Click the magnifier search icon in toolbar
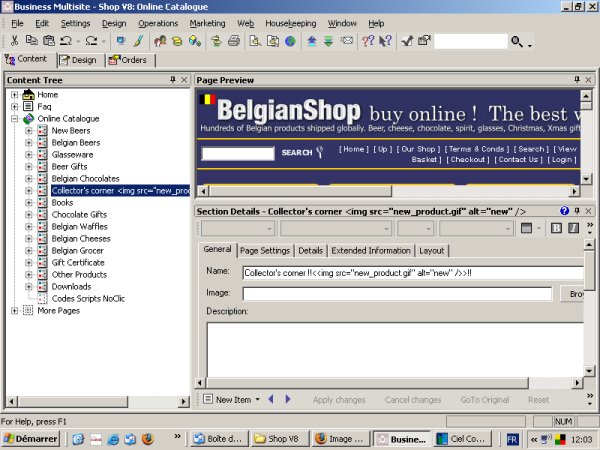 (516, 41)
